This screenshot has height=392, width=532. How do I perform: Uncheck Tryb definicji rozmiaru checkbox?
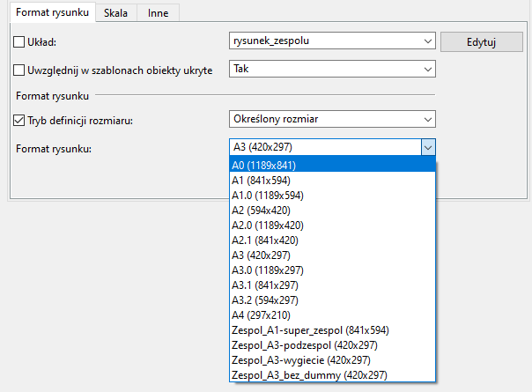(20, 121)
